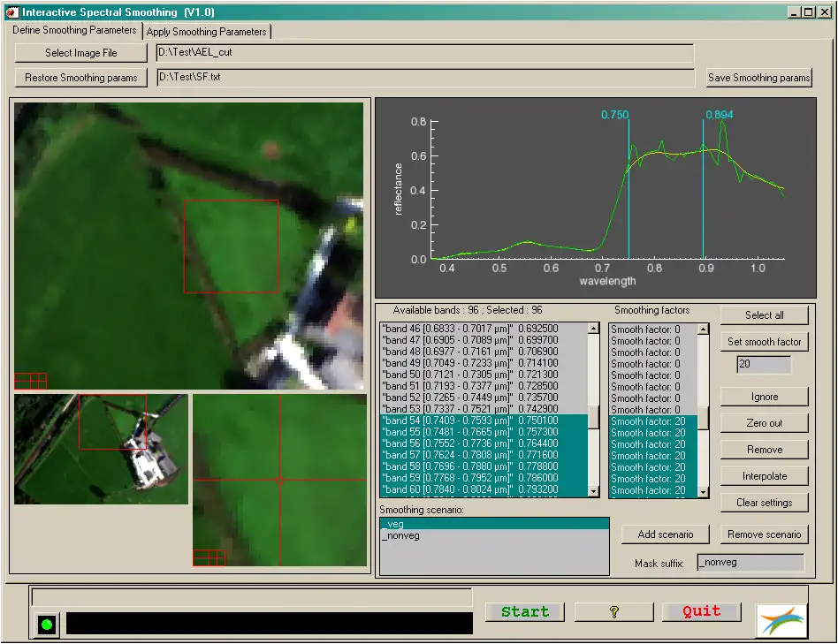Select band 47 row in band list
This screenshot has width=838, height=644.
pyautogui.click(x=484, y=340)
